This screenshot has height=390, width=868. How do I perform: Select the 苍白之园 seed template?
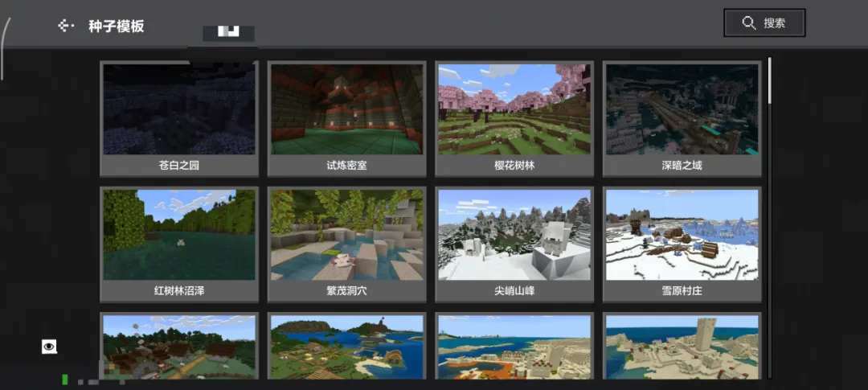click(178, 118)
